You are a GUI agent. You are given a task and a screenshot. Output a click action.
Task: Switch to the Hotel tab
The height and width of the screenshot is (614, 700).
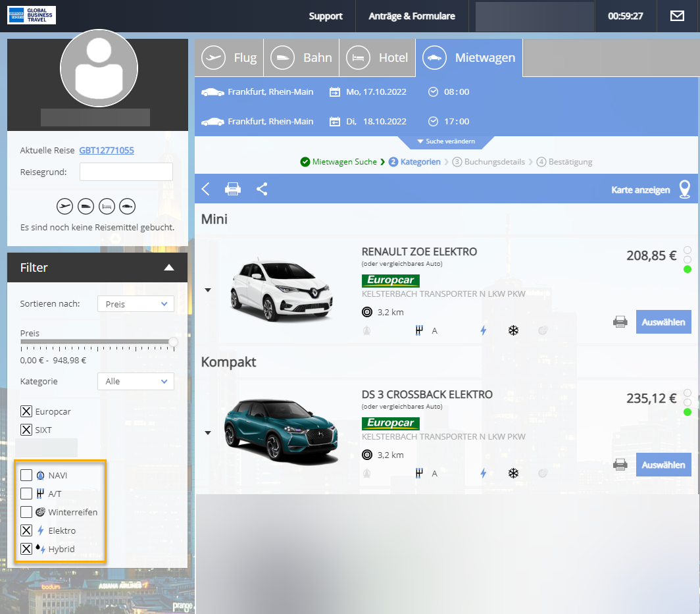pos(378,58)
